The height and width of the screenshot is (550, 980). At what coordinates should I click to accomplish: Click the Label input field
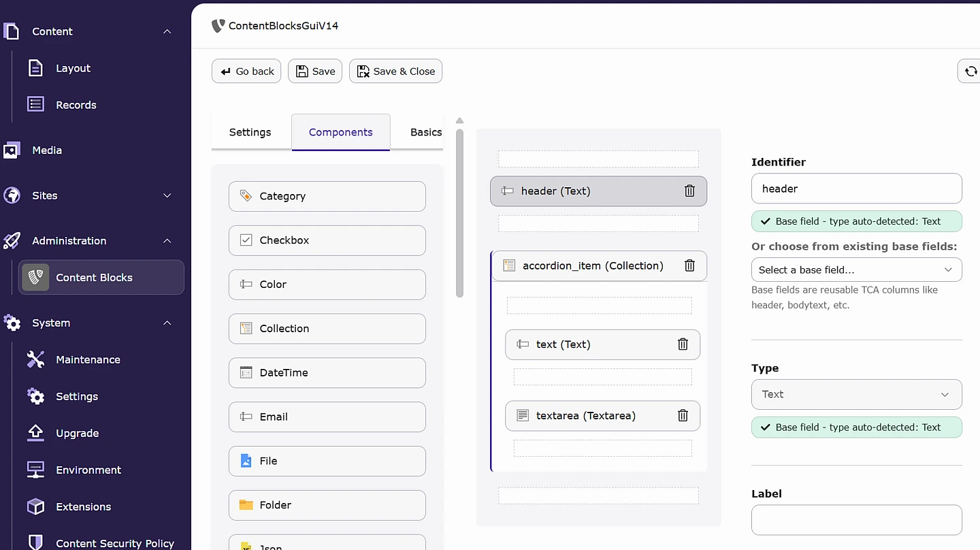(857, 520)
